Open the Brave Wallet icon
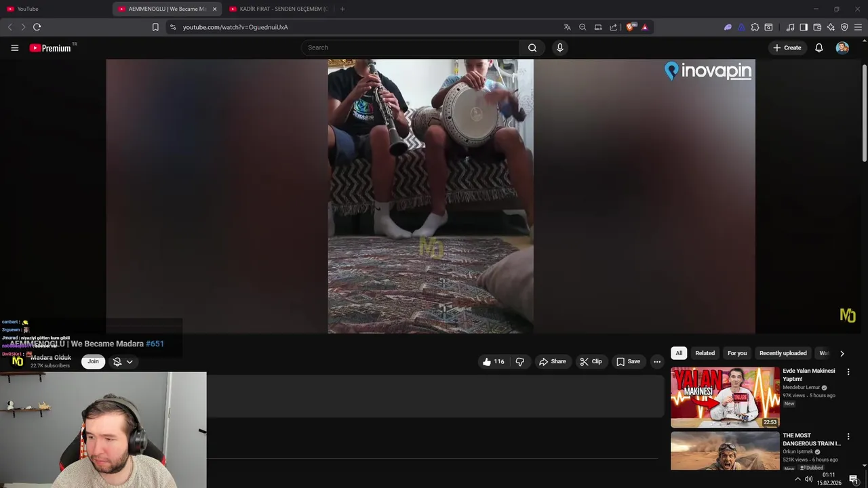 817,27
